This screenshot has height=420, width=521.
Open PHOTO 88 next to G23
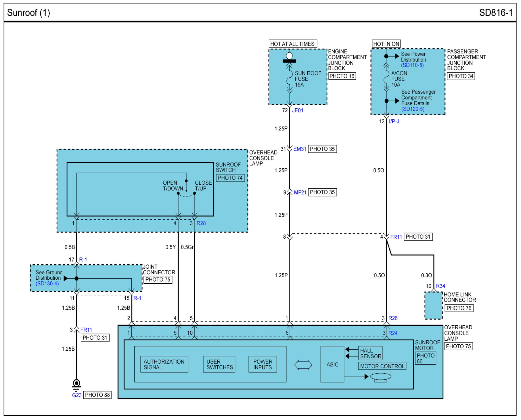97,395
